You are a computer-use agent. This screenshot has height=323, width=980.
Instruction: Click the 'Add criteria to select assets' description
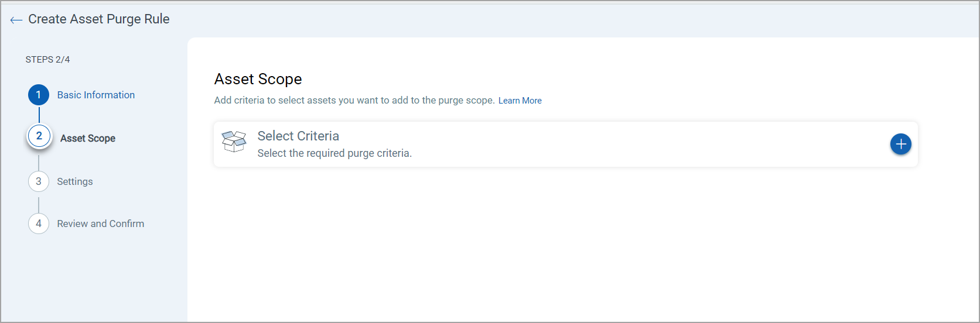pos(354,101)
